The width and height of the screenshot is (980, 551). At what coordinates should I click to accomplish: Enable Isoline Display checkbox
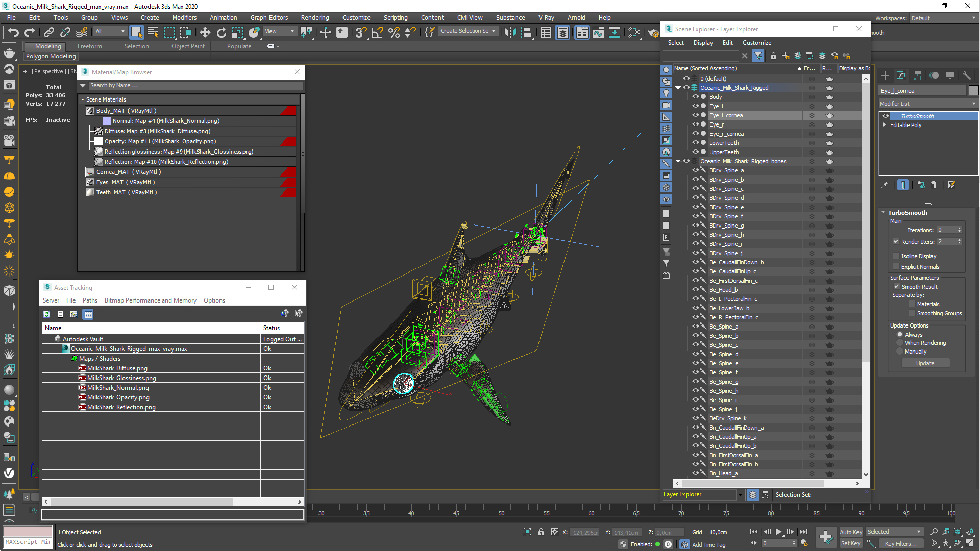[896, 256]
